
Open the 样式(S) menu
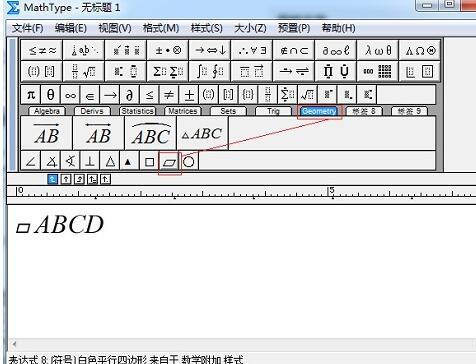pyautogui.click(x=207, y=28)
